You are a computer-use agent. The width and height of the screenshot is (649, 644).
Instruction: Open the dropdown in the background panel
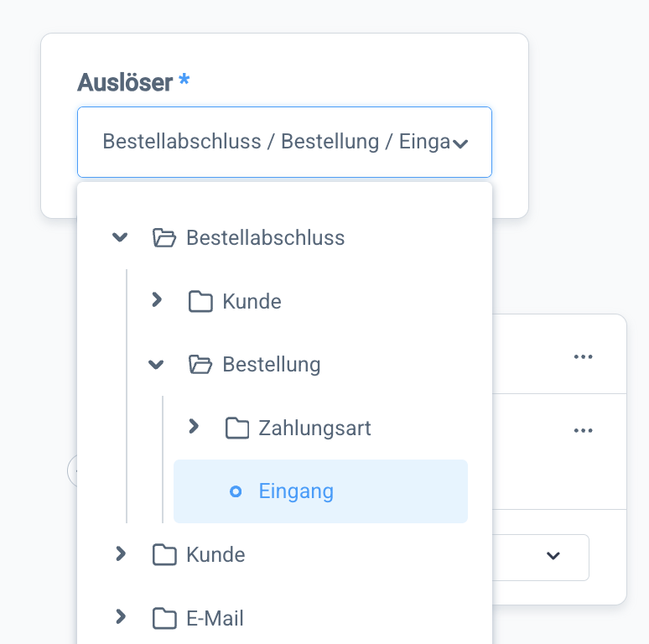pos(553,556)
